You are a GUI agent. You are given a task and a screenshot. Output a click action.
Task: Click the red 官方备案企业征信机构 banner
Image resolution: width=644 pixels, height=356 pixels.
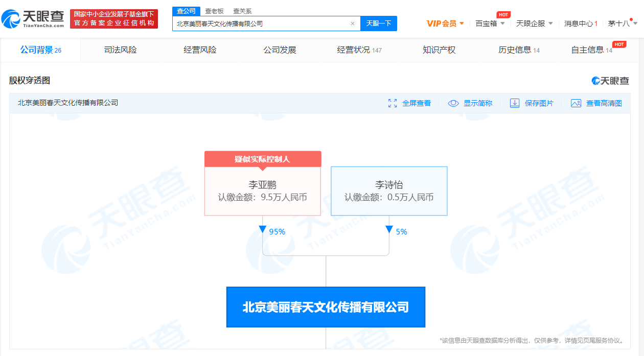(114, 19)
